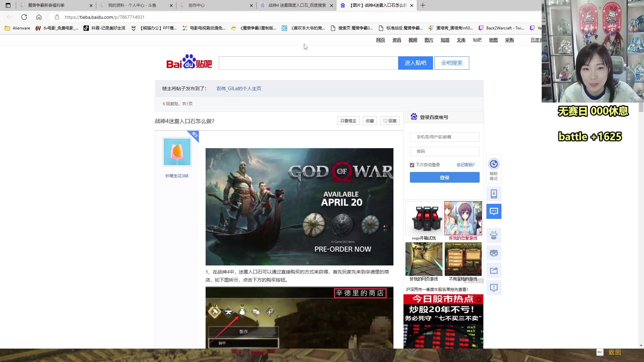
Task: Focus the 密码 field
Action: coord(444,152)
